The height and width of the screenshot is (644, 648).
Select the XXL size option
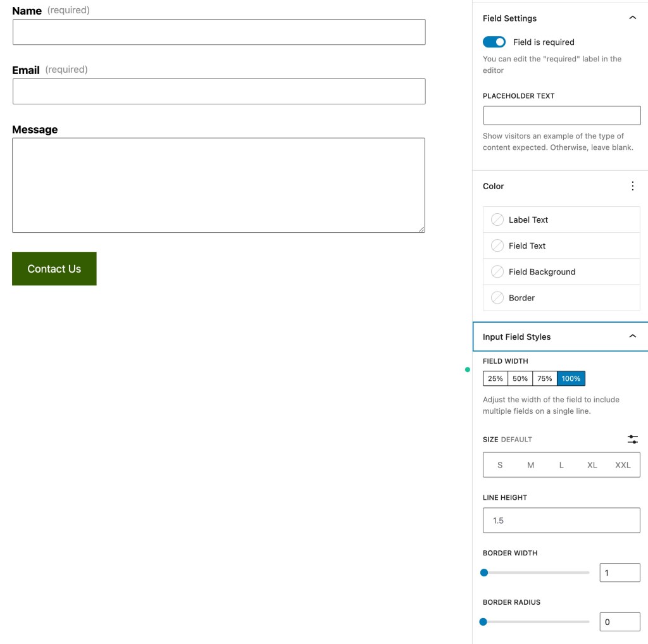point(623,465)
